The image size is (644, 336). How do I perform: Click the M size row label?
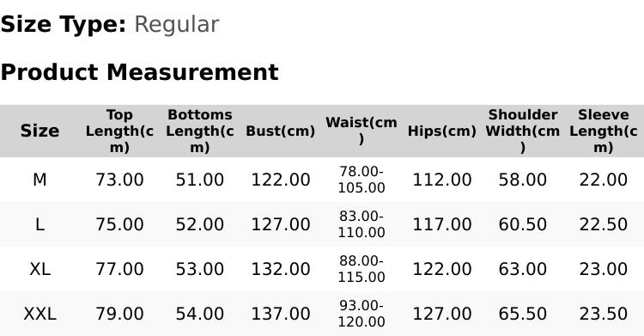pyautogui.click(x=39, y=180)
